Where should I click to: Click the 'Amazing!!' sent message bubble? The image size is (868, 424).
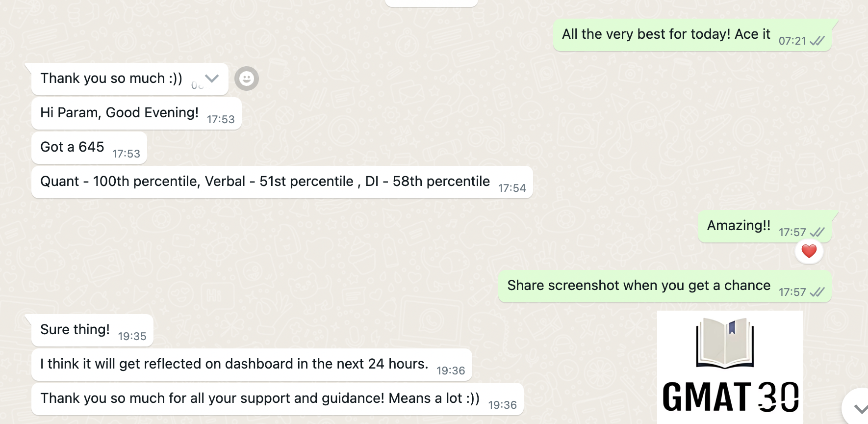point(739,226)
